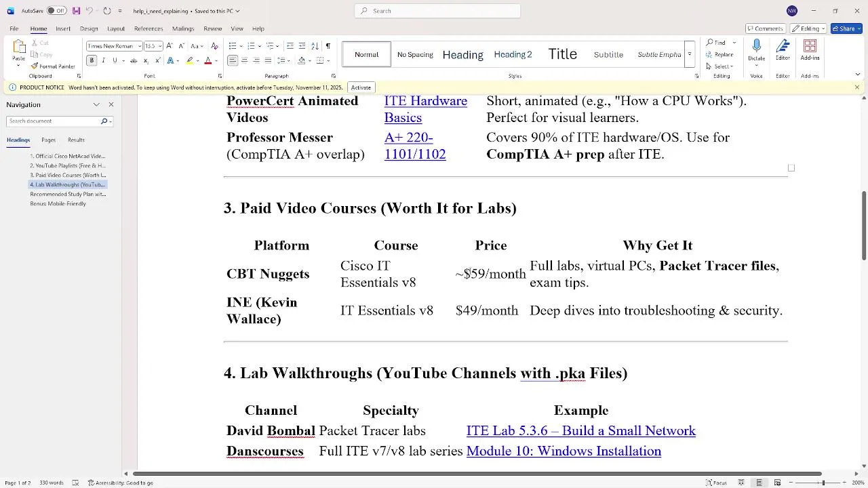Increase font size button
The width and height of the screenshot is (868, 488).
click(170, 46)
